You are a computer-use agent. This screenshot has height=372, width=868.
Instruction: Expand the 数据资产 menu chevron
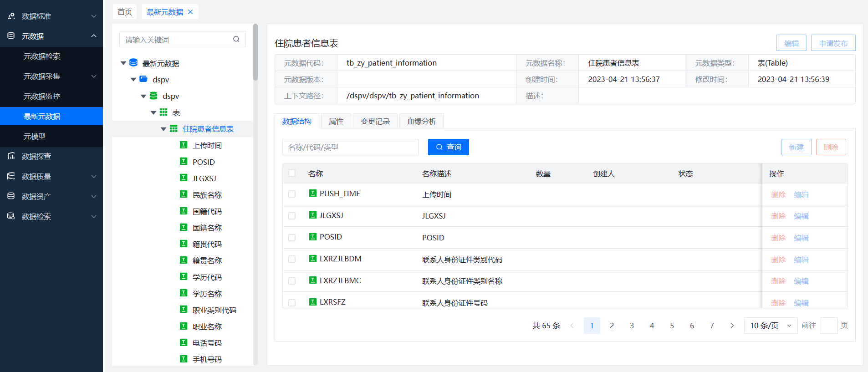[94, 196]
